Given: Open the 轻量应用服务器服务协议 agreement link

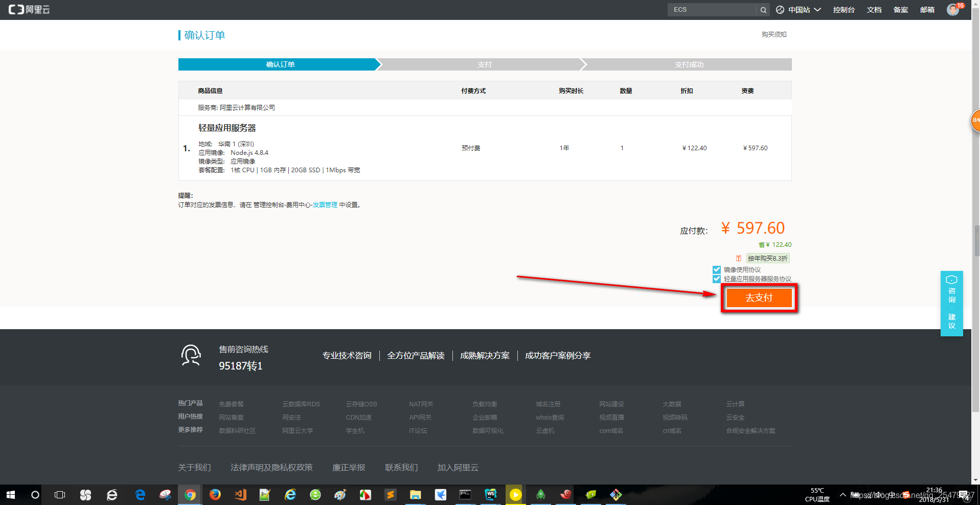Looking at the screenshot, I should coord(757,279).
